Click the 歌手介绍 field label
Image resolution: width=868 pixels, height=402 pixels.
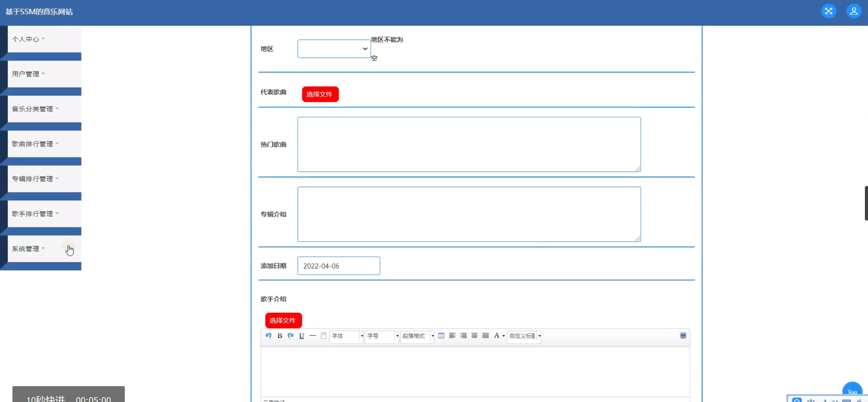273,299
